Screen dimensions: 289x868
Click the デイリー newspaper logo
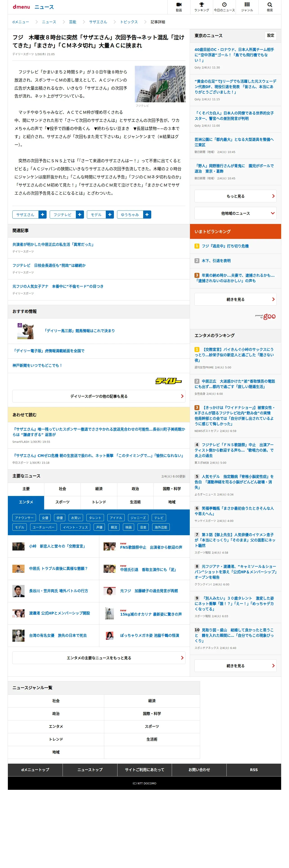(168, 381)
